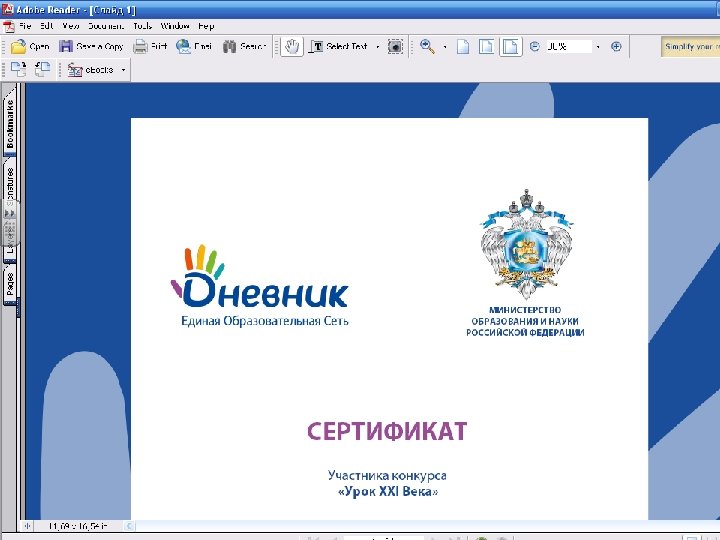
Task: Open the File menu
Action: tap(25, 26)
